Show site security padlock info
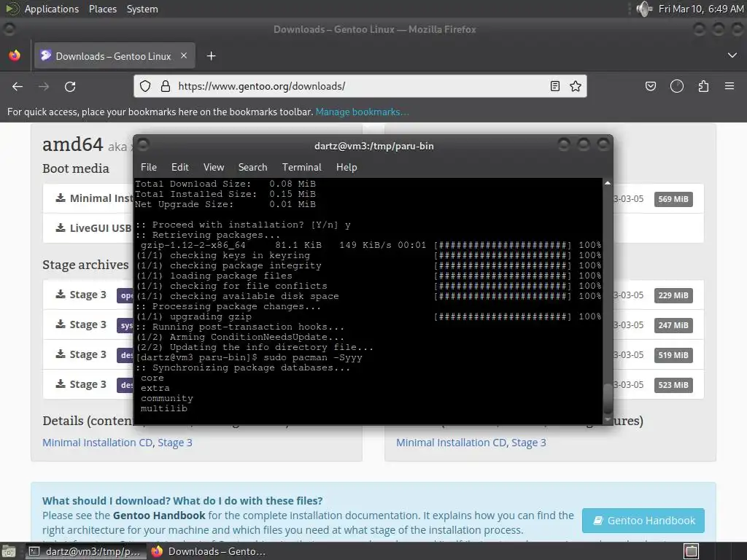The height and width of the screenshot is (560, 747). 166,86
